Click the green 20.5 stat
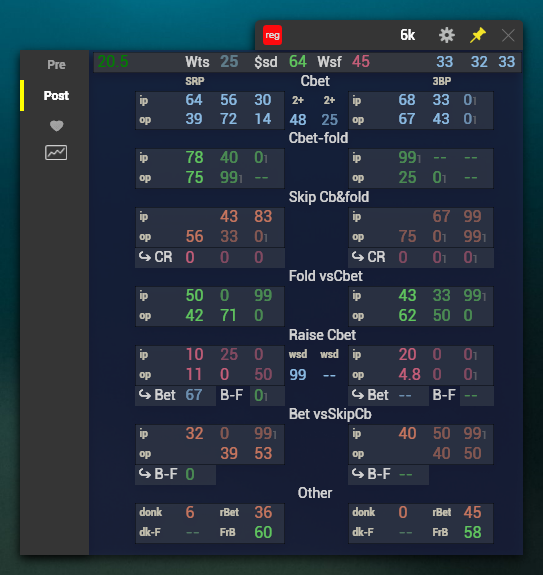Viewport: 543px width, 575px height. pyautogui.click(x=113, y=62)
